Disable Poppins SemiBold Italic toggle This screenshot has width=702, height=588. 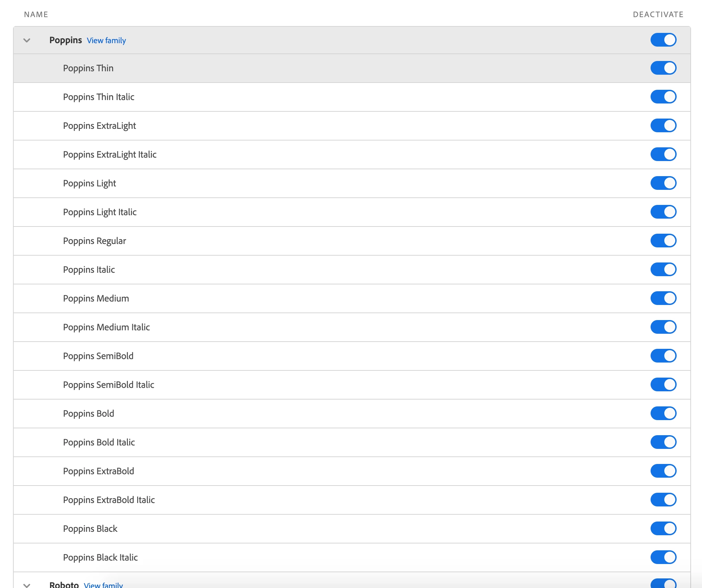tap(663, 384)
